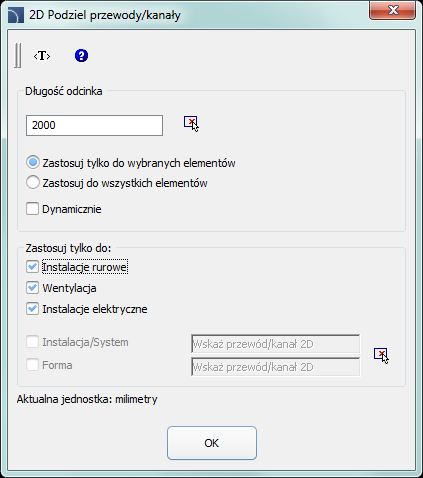Screen dimensions: 423x478
Task: Confirm with the OK button
Action: tap(212, 443)
